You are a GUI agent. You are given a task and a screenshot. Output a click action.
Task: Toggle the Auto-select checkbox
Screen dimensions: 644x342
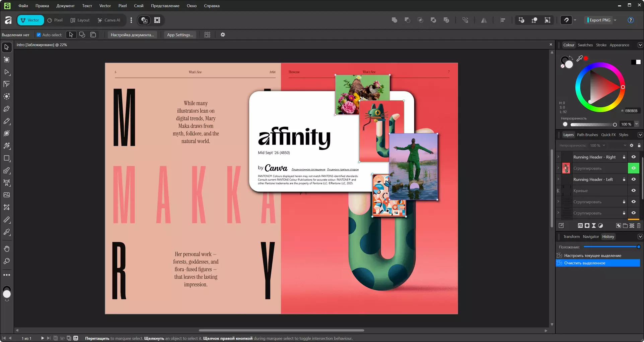pyautogui.click(x=39, y=35)
